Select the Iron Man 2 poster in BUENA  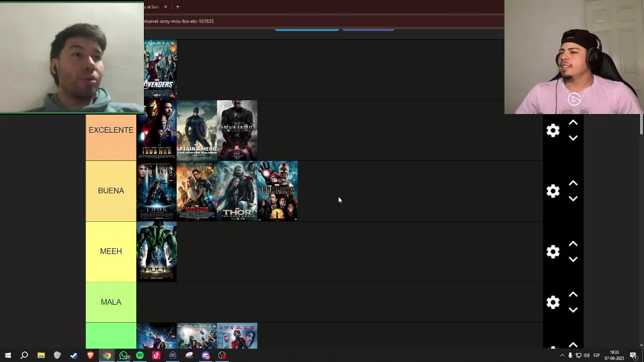pos(277,191)
